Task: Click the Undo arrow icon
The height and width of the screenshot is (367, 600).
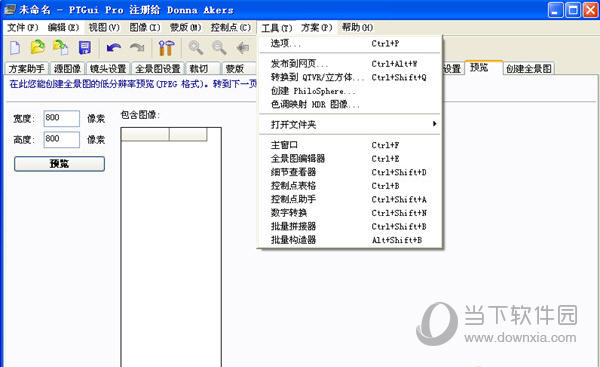Action: 114,48
